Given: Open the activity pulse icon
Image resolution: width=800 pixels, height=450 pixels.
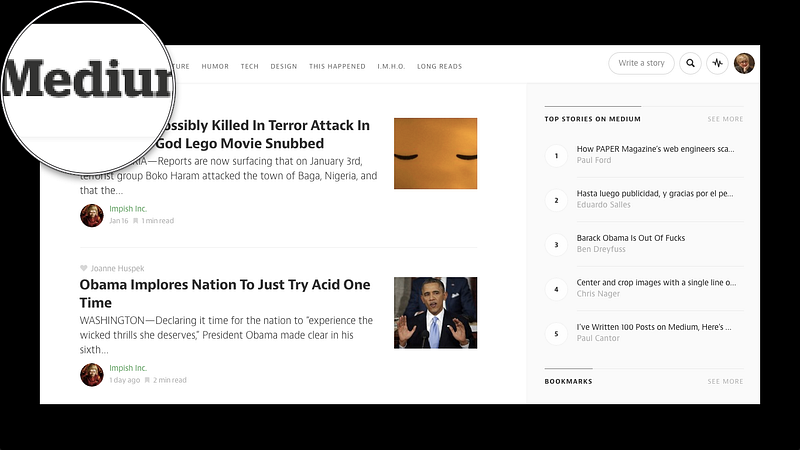Looking at the screenshot, I should tap(717, 63).
